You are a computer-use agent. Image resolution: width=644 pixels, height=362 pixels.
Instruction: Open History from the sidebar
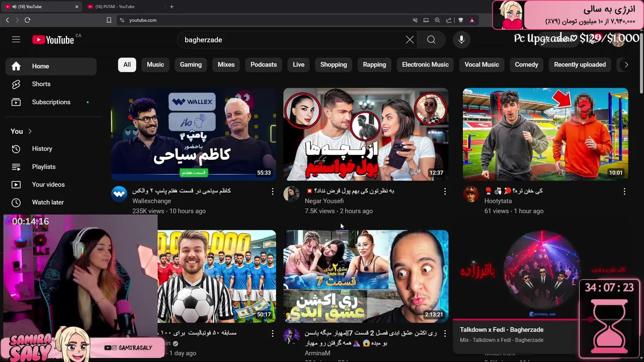pos(51,149)
